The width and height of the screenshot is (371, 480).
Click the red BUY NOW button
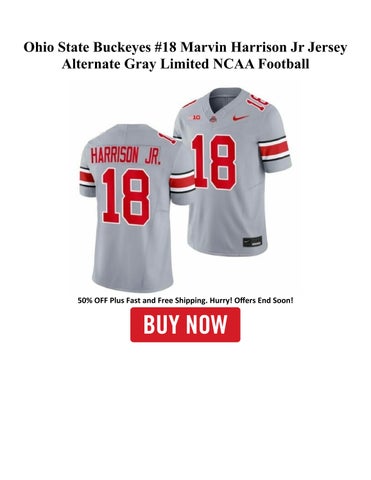click(x=185, y=324)
